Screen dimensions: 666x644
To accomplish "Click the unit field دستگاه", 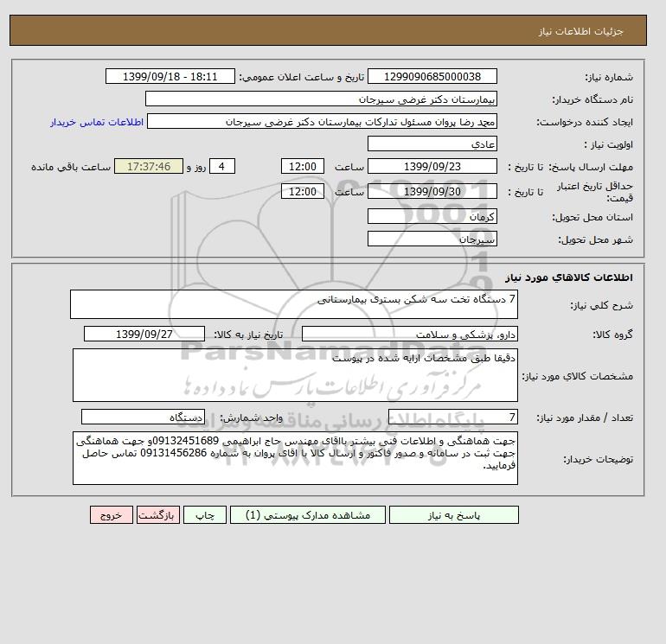I will [x=143, y=417].
